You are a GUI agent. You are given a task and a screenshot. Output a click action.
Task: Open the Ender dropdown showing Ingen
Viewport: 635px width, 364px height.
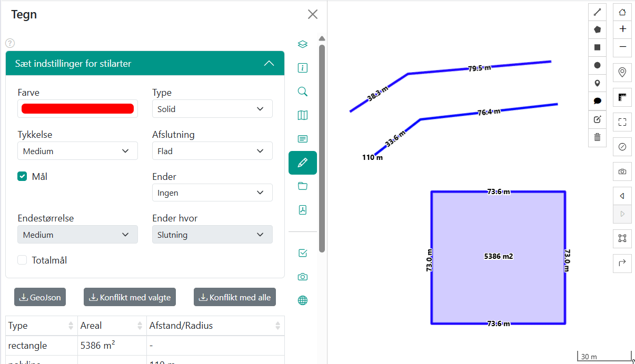[x=212, y=193]
